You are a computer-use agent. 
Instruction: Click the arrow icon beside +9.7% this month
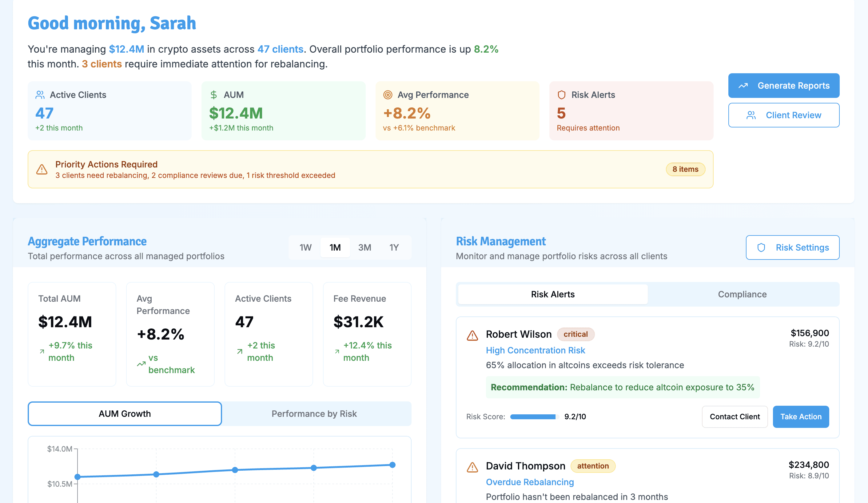click(x=42, y=351)
